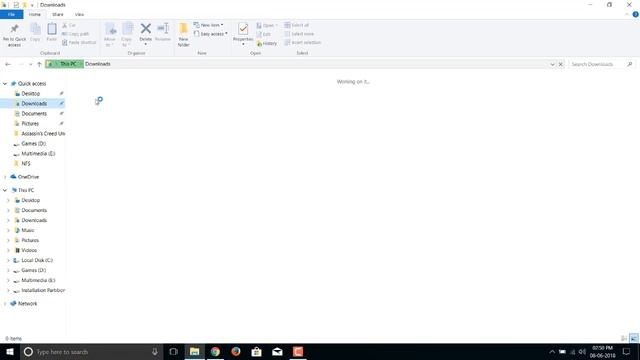This screenshot has height=360, width=640.
Task: Collapse the ribbon with chevron
Action: 627,14
